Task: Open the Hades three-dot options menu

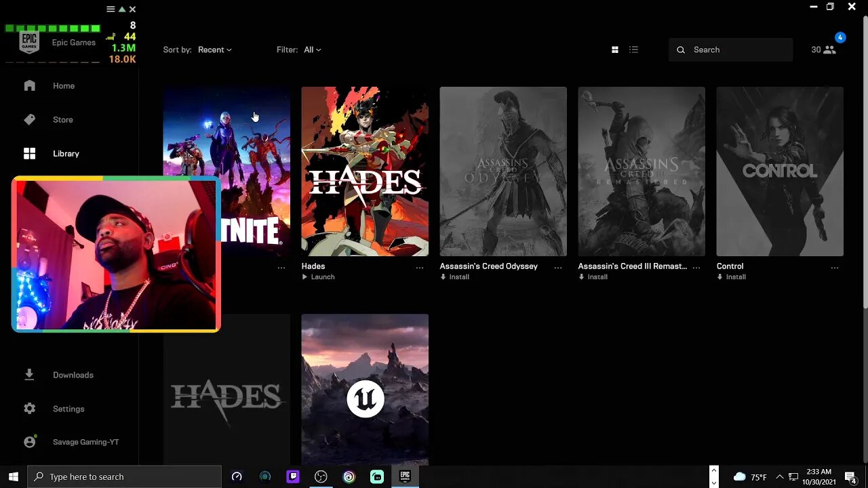Action: 420,268
